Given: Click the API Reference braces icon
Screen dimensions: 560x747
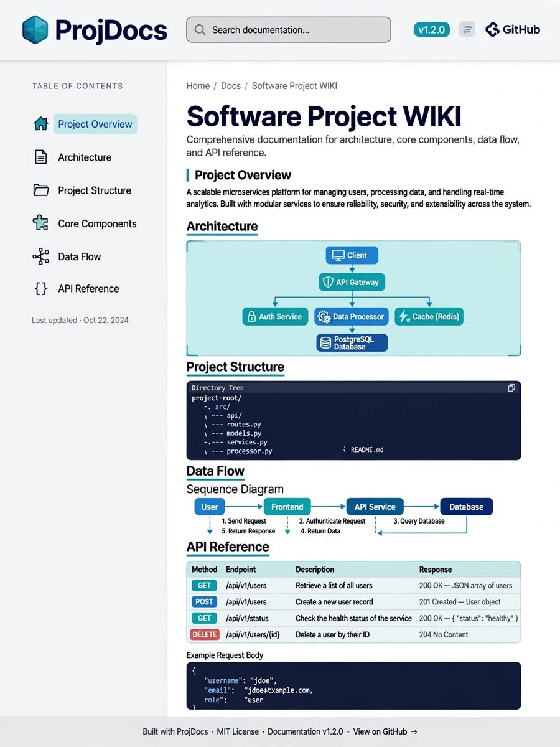Looking at the screenshot, I should tap(40, 288).
